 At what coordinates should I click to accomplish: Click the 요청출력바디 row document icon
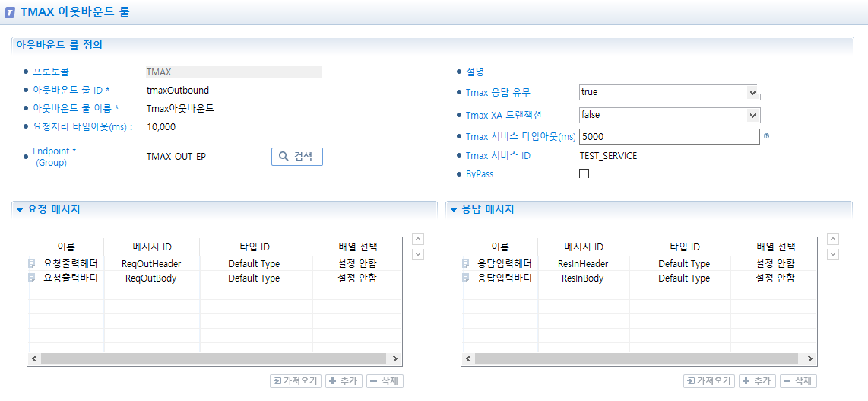(x=32, y=278)
